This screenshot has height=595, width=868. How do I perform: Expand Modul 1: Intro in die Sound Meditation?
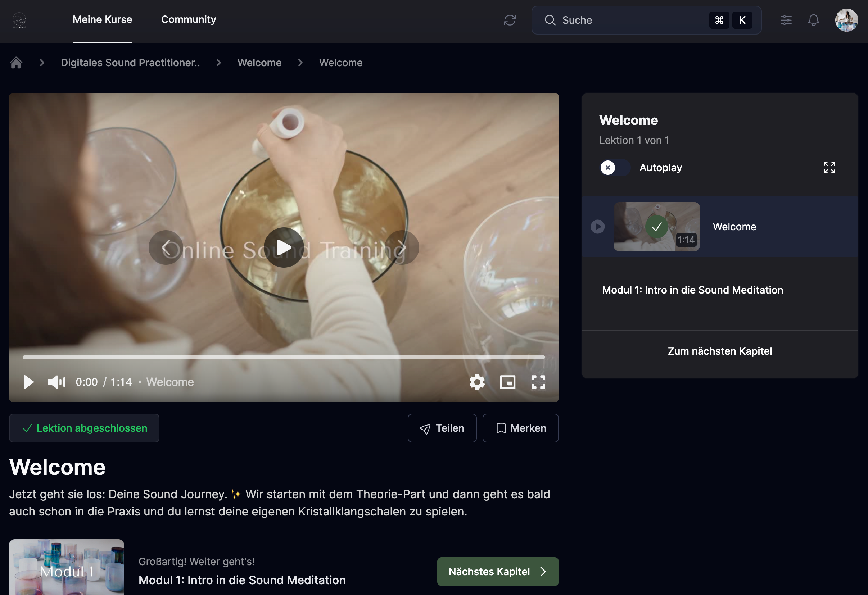pyautogui.click(x=692, y=290)
